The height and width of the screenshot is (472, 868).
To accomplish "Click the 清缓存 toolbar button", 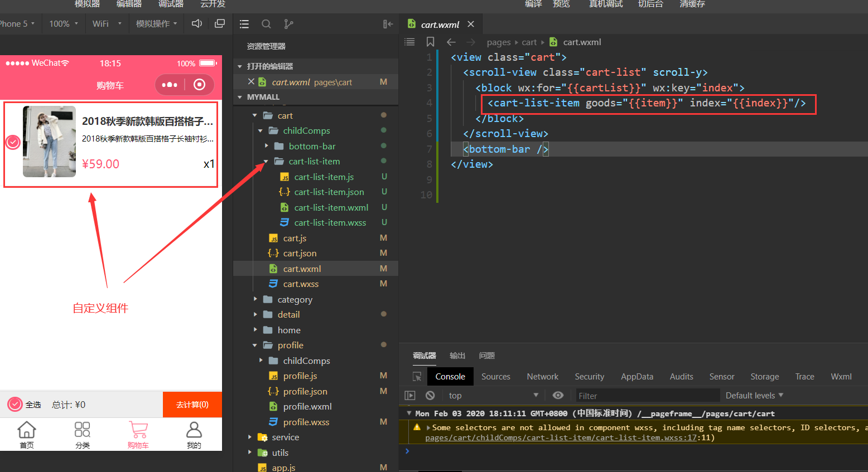I will [692, 4].
